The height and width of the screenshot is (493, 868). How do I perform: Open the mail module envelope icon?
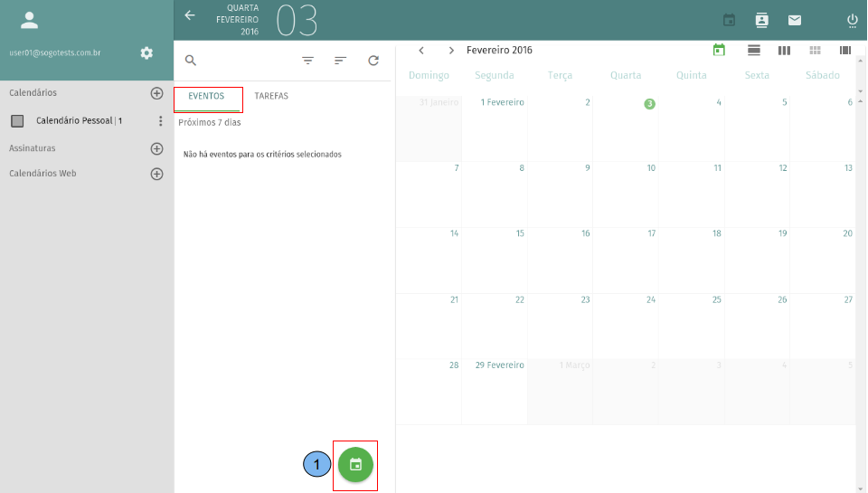794,20
